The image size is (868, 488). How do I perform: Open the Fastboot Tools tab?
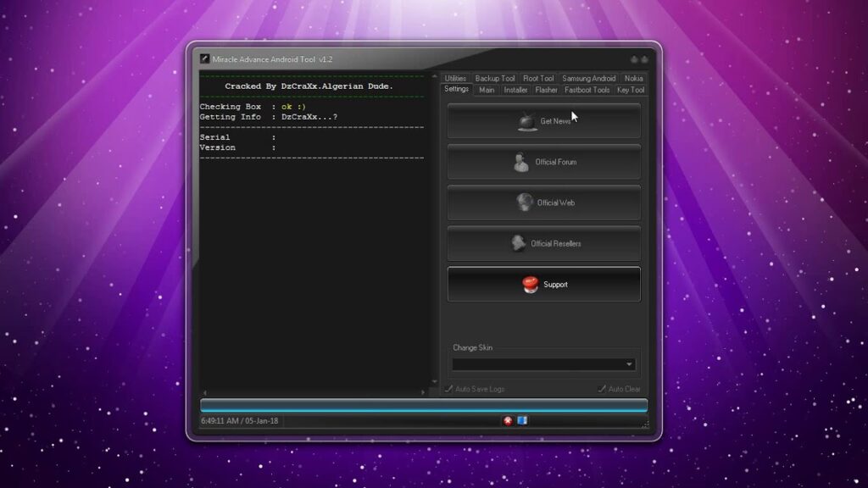(x=587, y=90)
